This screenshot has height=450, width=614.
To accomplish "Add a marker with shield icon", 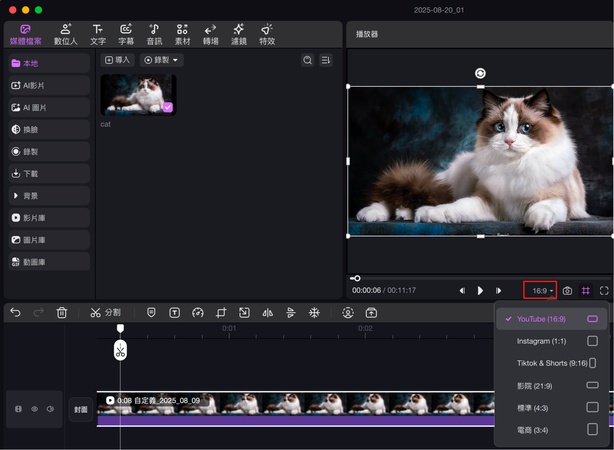I will click(x=151, y=313).
